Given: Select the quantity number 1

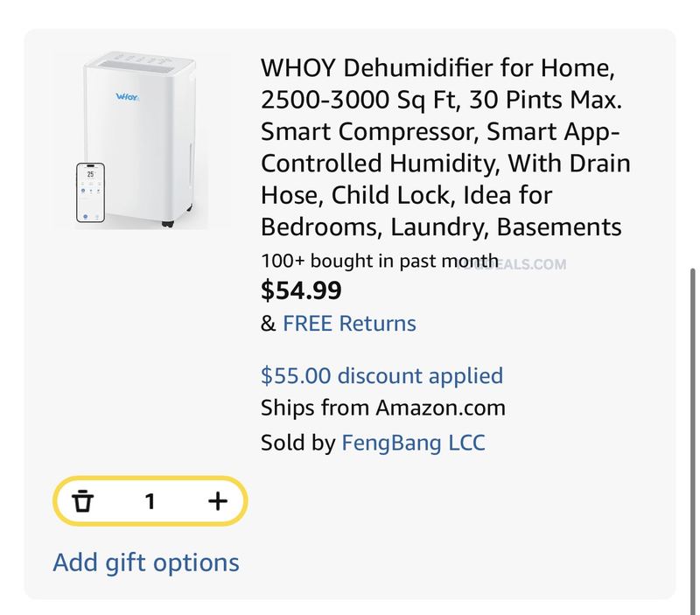Looking at the screenshot, I should coord(150,501).
